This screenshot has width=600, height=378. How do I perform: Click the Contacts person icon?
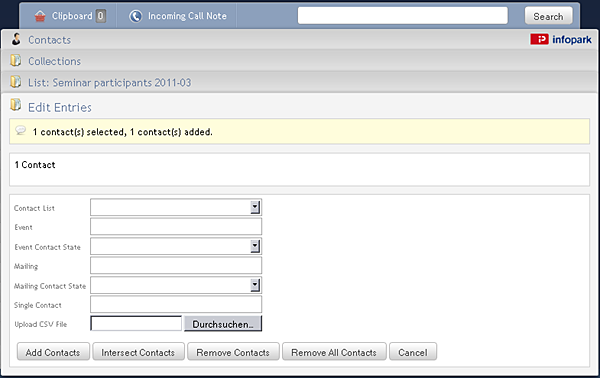pos(16,39)
